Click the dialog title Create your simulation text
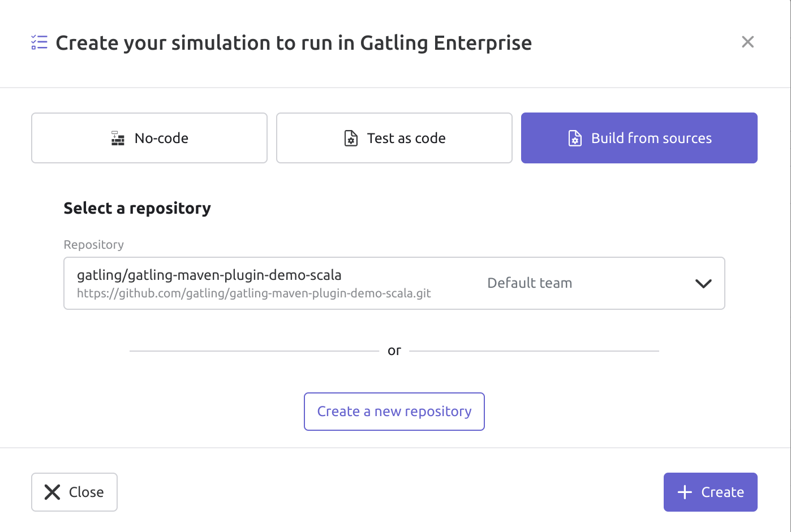 point(294,43)
